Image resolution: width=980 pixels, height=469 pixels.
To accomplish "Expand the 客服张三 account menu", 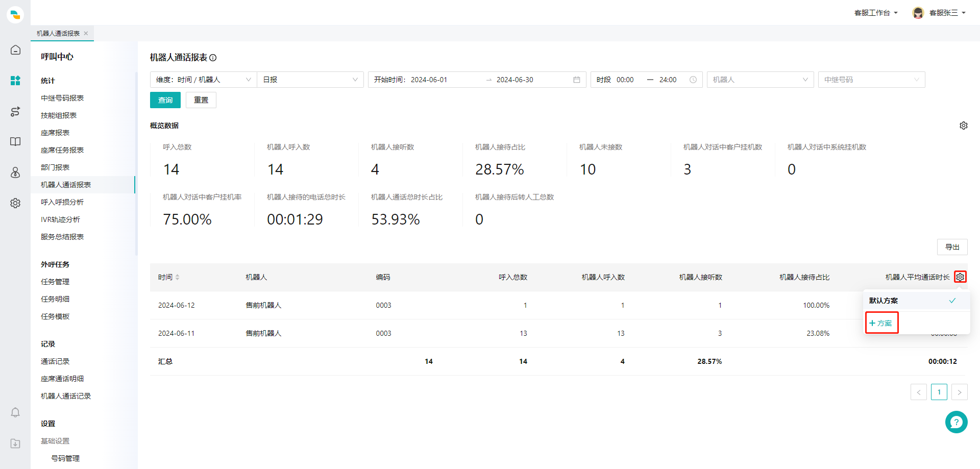I will click(947, 13).
